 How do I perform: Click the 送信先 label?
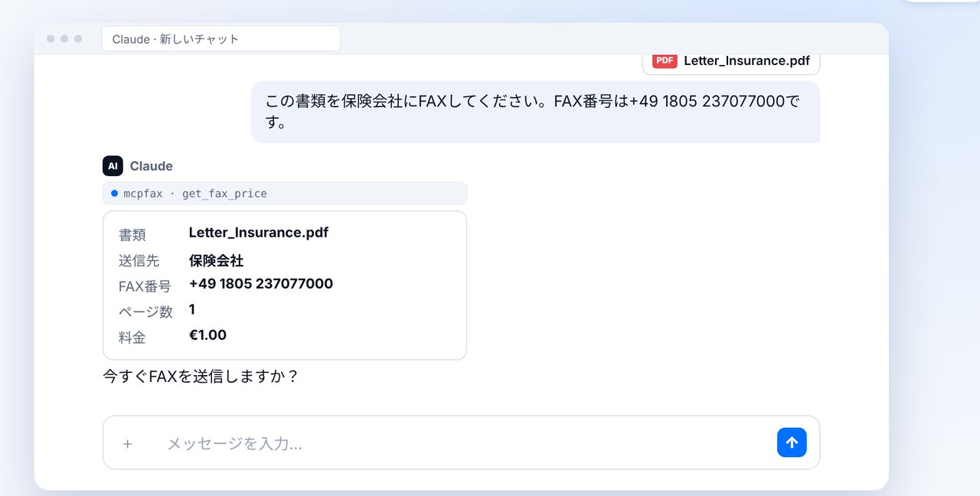click(x=139, y=261)
